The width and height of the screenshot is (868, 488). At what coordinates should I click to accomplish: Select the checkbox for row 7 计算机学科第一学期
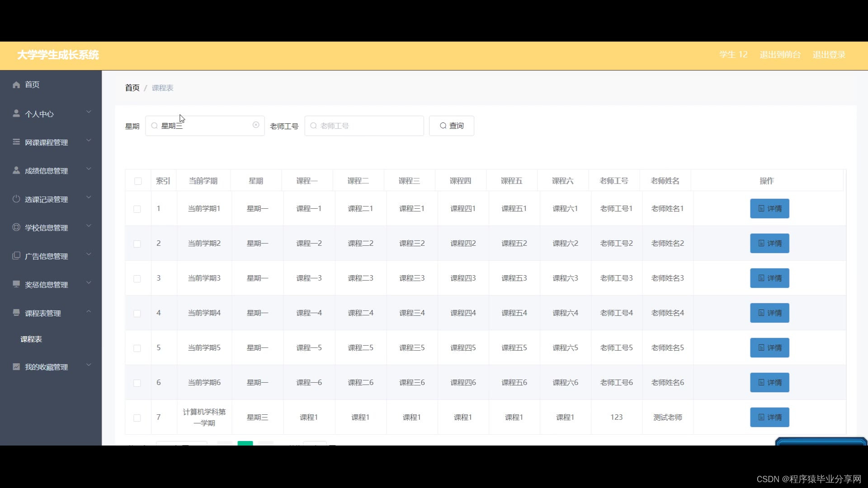coord(137,418)
